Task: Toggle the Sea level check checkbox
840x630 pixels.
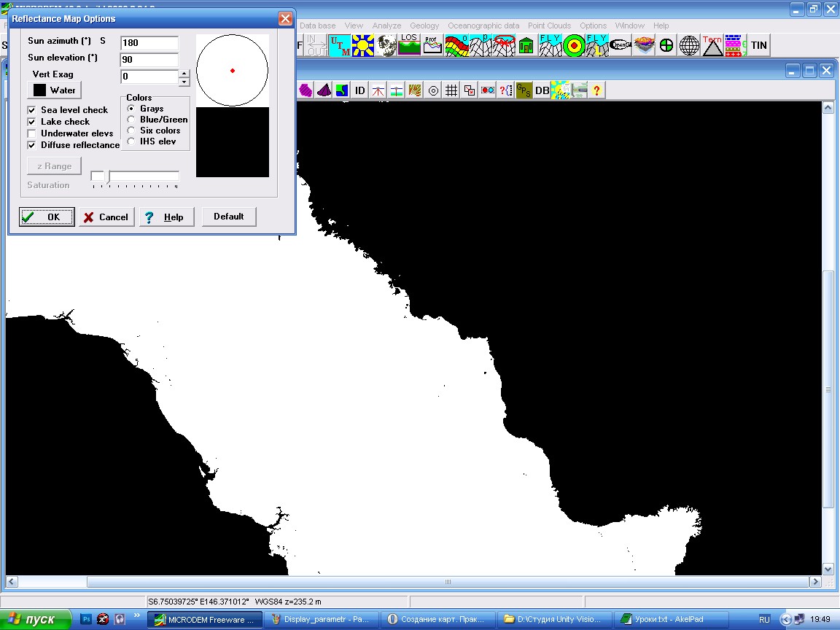Action: [31, 110]
